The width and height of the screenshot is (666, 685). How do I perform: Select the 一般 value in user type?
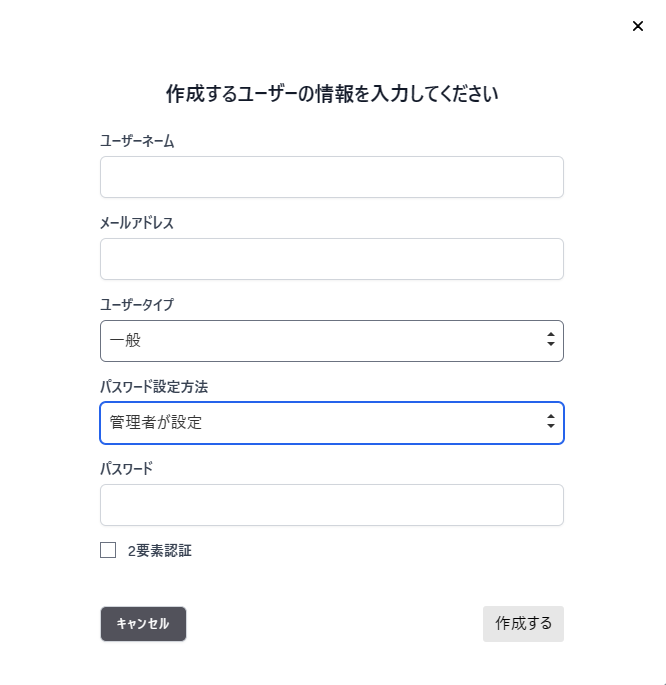click(x=125, y=340)
